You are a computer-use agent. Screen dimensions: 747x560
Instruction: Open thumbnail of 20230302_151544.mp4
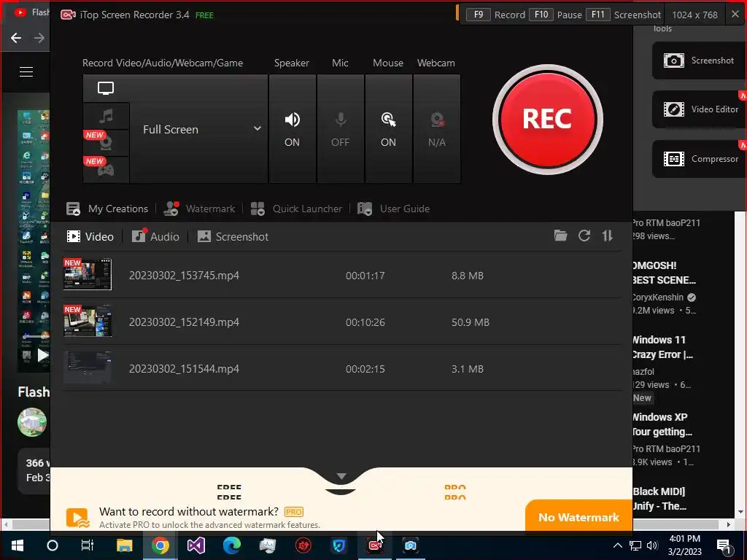click(88, 367)
